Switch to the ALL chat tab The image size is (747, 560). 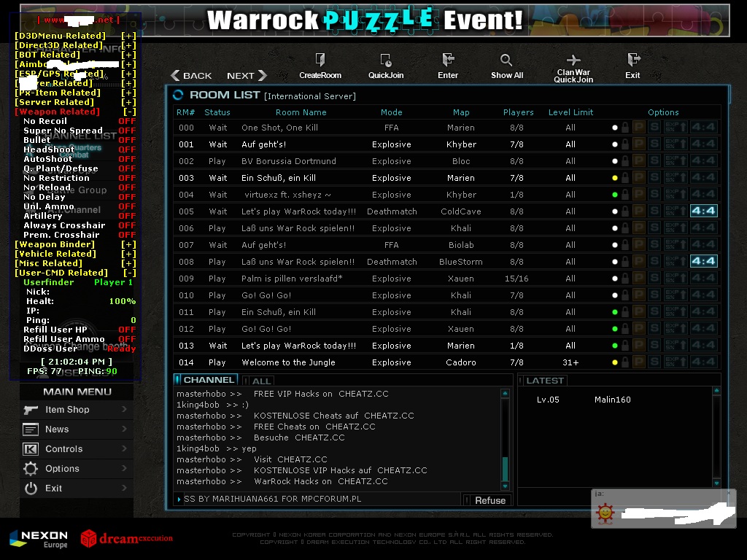[x=258, y=381]
